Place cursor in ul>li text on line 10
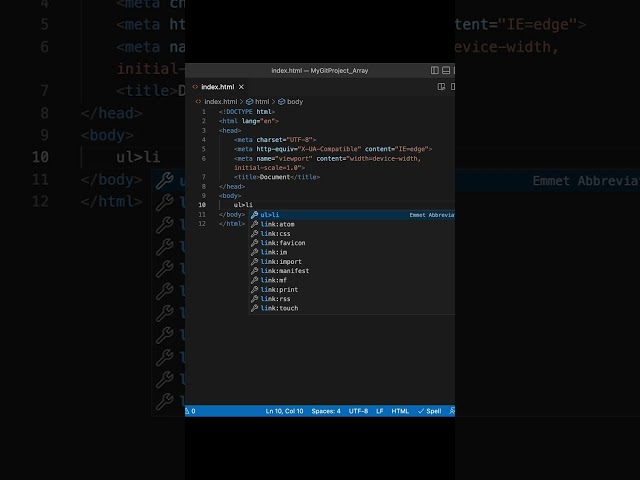This screenshot has width=640, height=480. 243,205
